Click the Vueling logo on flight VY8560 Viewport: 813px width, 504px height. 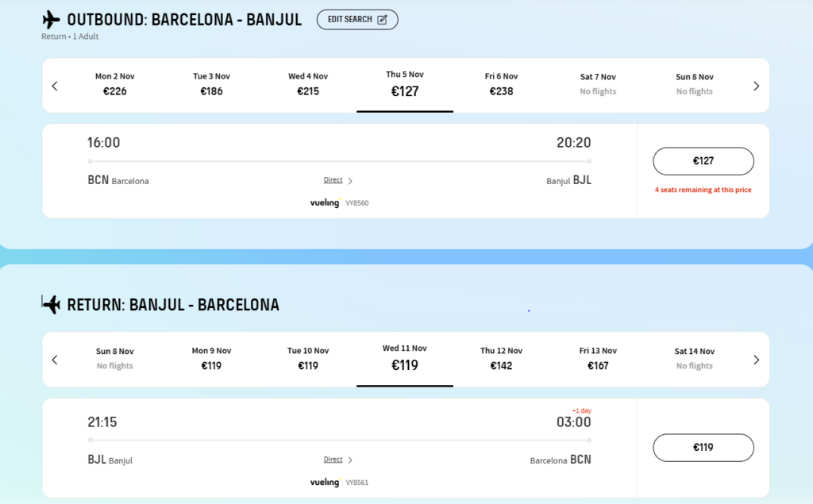click(x=326, y=202)
